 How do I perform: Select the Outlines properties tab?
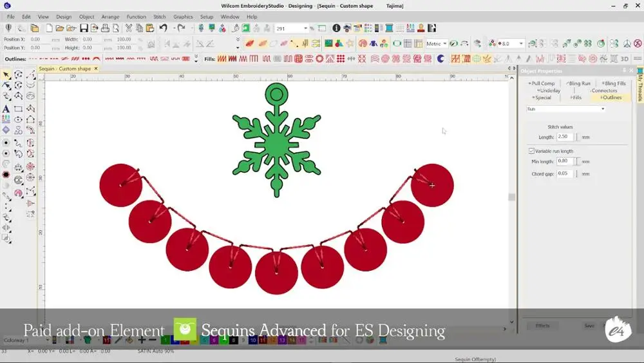(611, 97)
